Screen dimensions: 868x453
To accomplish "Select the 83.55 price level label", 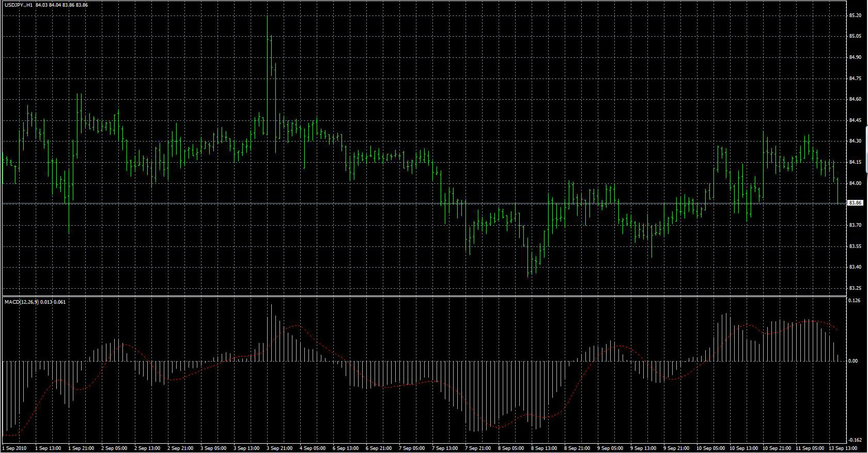I will 855,246.
